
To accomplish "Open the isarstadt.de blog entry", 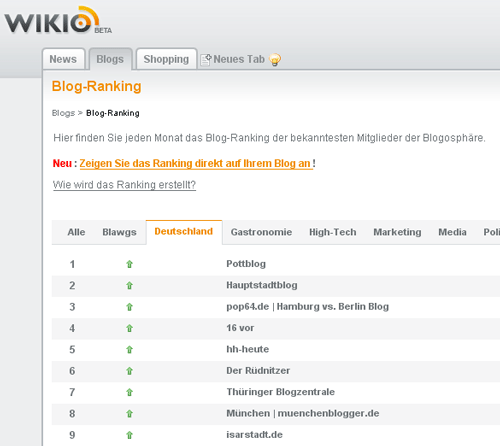I will pyautogui.click(x=254, y=434).
